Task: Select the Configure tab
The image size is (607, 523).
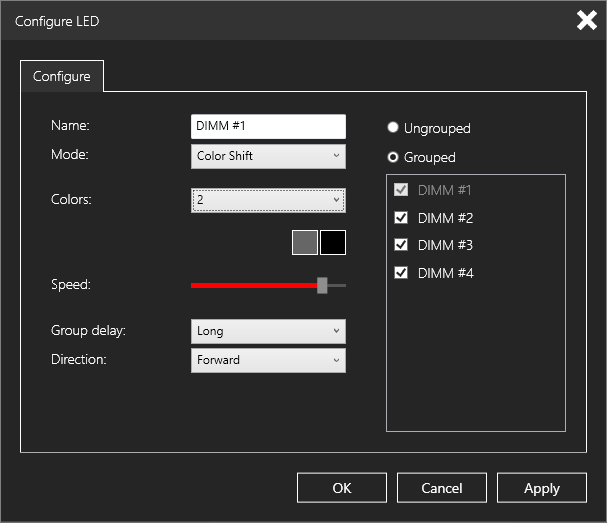Action: pos(62,76)
